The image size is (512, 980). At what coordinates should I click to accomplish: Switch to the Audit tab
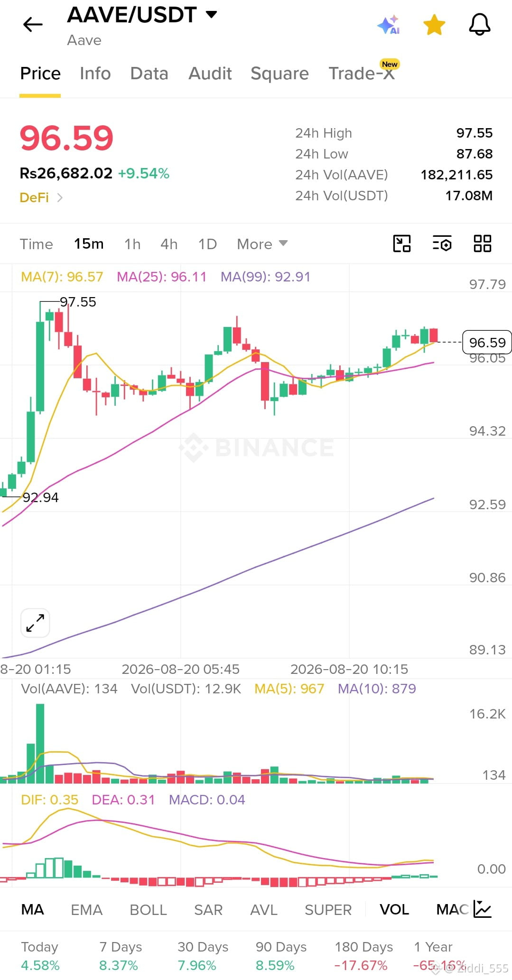(210, 74)
